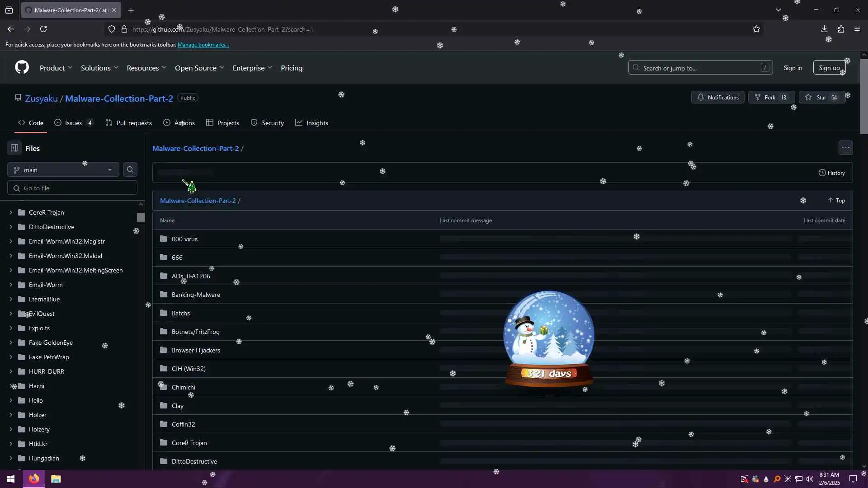Reload the page
Screen dimensions: 868x488
[x=43, y=29]
